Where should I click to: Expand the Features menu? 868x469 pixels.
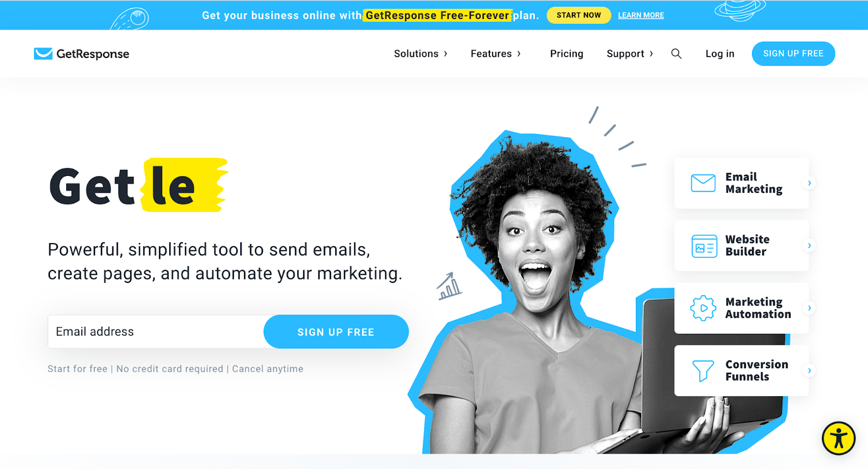click(x=496, y=54)
